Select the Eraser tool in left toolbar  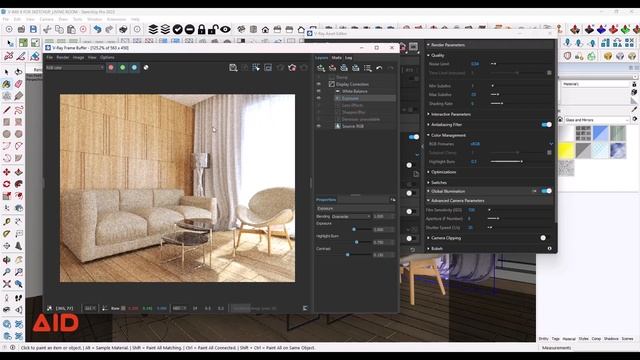pyautogui.click(x=18, y=84)
